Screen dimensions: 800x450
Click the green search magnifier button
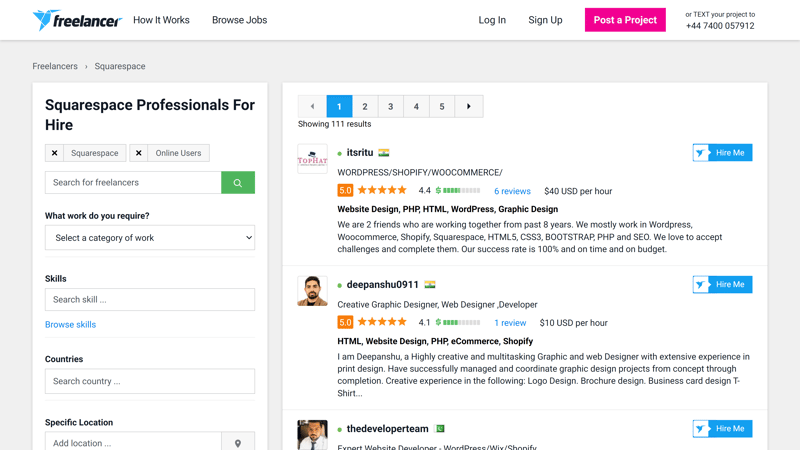coord(238,183)
